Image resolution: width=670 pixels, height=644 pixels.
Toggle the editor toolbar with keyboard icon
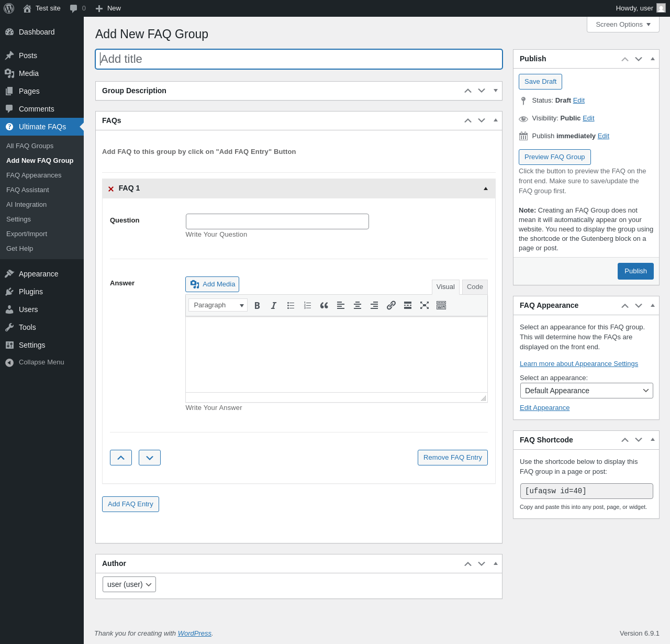(441, 305)
